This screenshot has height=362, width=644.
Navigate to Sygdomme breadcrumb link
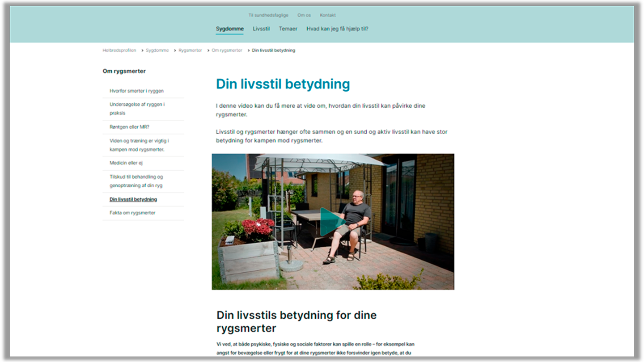tap(157, 51)
